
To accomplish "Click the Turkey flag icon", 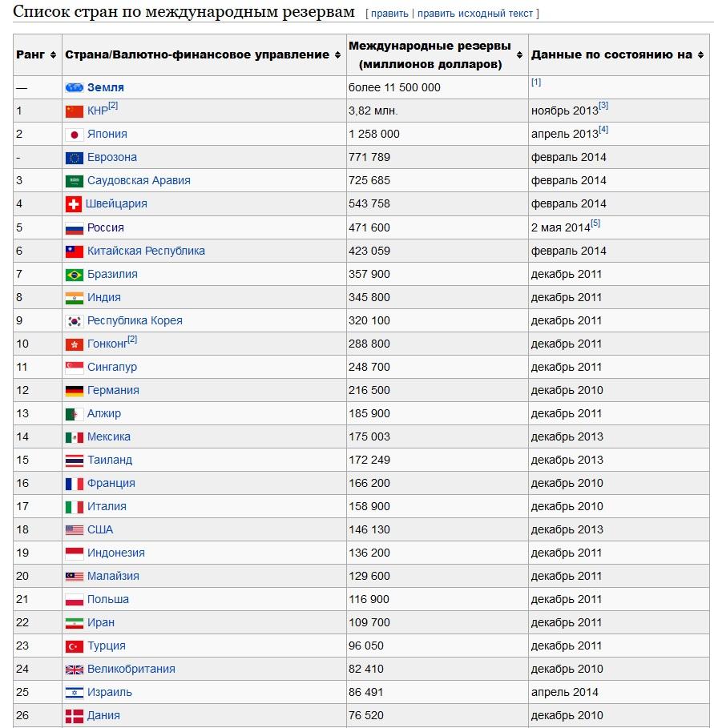I will 74,646.
